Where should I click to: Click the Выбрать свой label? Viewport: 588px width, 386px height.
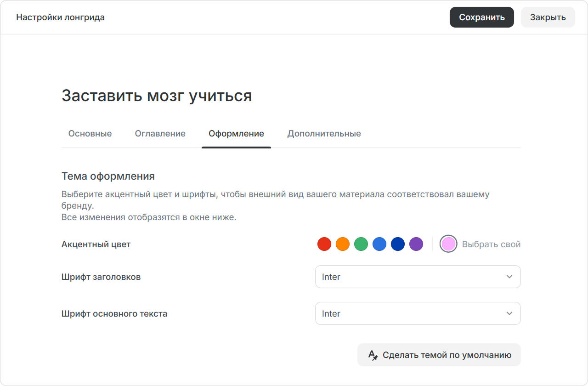coord(491,244)
